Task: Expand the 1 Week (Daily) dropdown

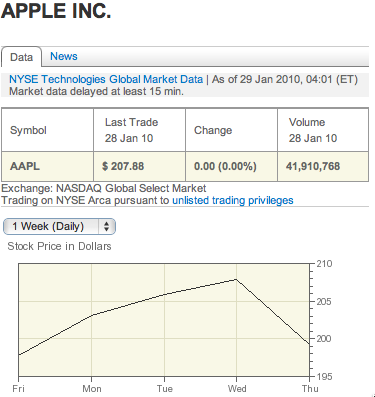Action: click(x=59, y=227)
